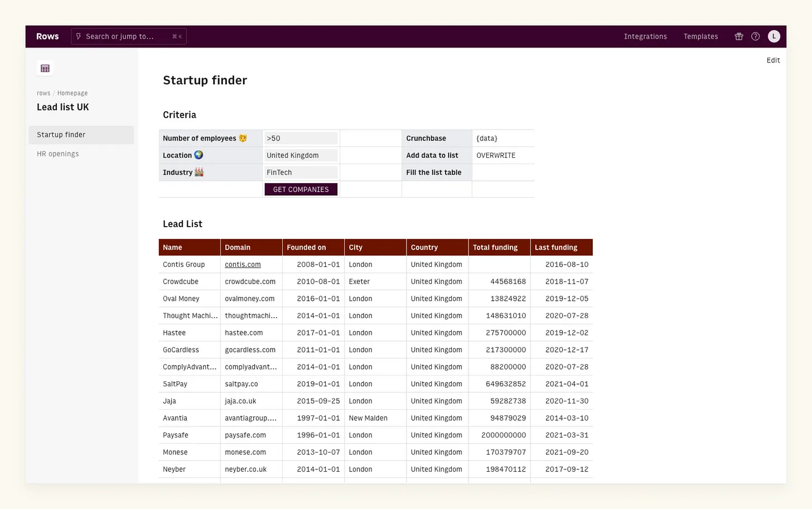Select the 2015-09-25 founded date cell
Screen dimensions: 812x509
click(x=313, y=401)
